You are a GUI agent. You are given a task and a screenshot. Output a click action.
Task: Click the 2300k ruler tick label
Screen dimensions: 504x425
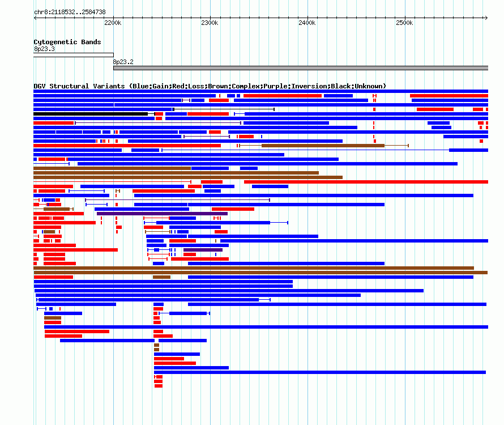[x=210, y=23]
